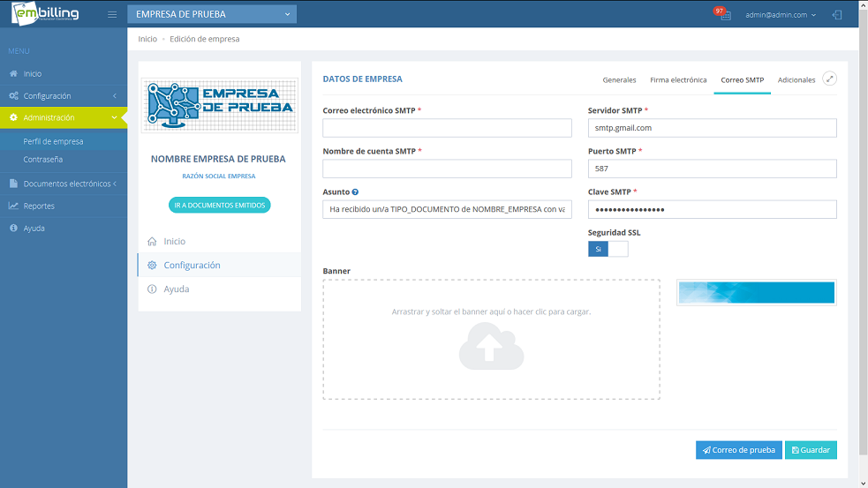Image resolution: width=868 pixels, height=488 pixels.
Task: Click the Empresa de Prueba logo image
Action: click(x=219, y=106)
